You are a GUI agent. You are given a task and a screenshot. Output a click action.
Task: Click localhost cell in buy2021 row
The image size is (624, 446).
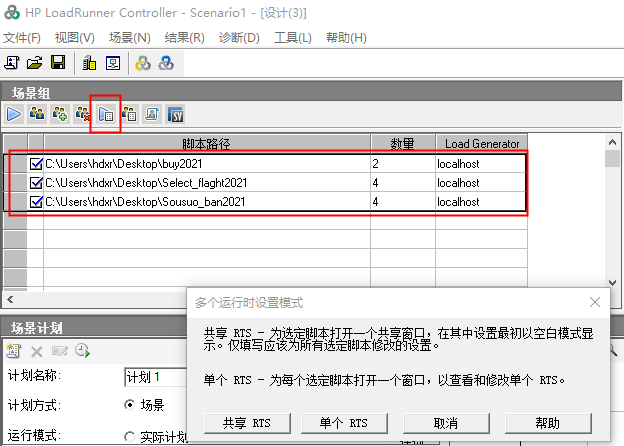481,164
